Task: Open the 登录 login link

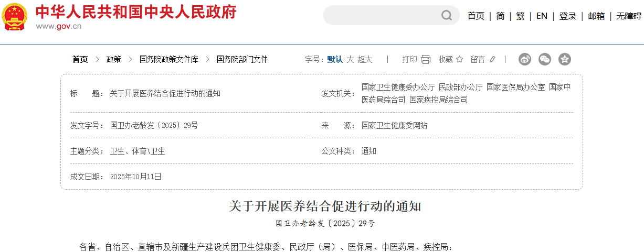Action: (568, 16)
